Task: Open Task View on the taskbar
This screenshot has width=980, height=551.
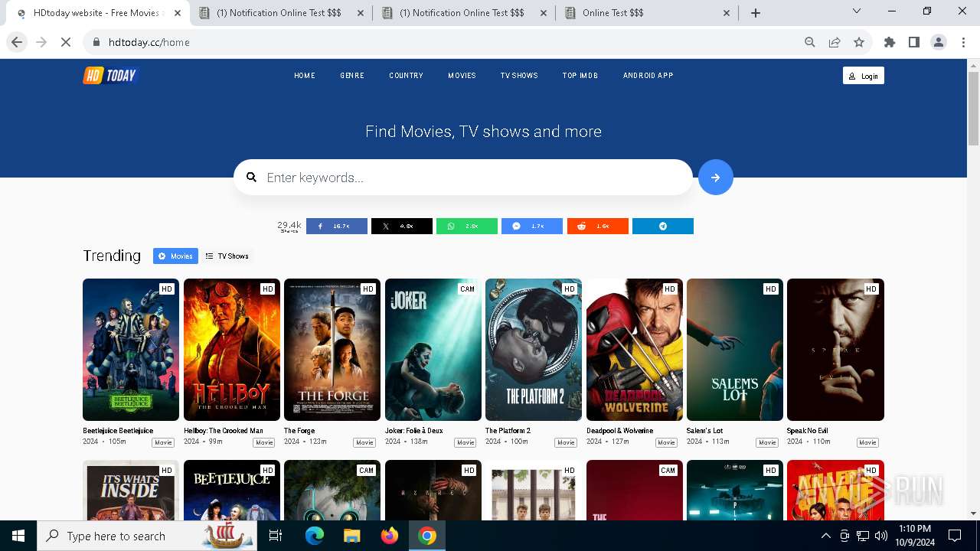Action: [x=276, y=536]
